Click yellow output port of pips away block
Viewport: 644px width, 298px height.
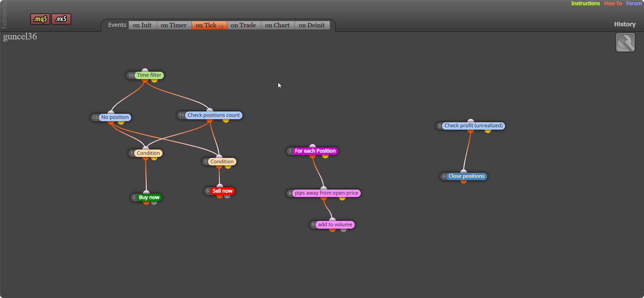click(x=342, y=198)
